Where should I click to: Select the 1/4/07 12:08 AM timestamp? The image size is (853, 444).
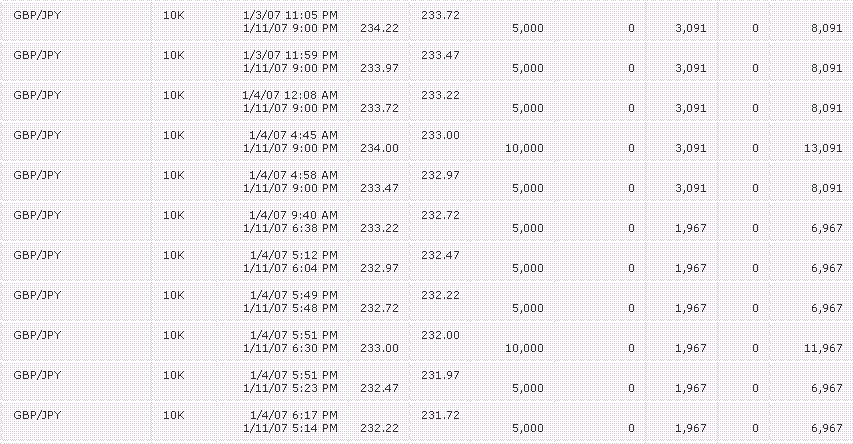point(290,95)
